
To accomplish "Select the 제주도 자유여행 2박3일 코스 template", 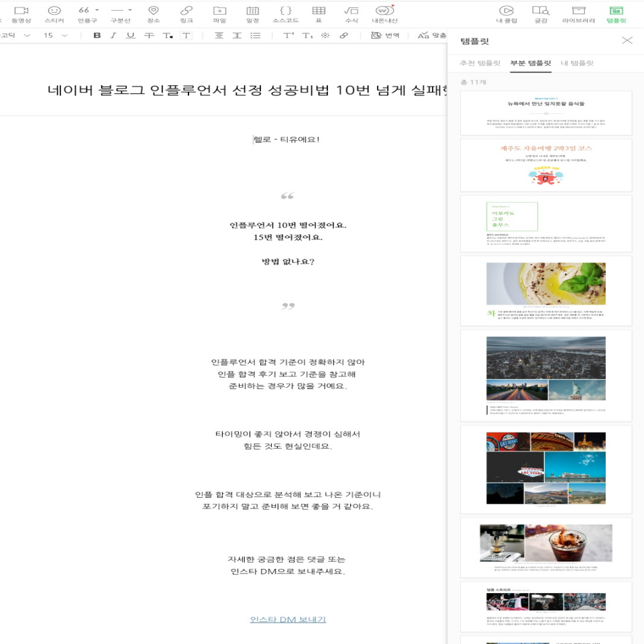I will (546, 165).
